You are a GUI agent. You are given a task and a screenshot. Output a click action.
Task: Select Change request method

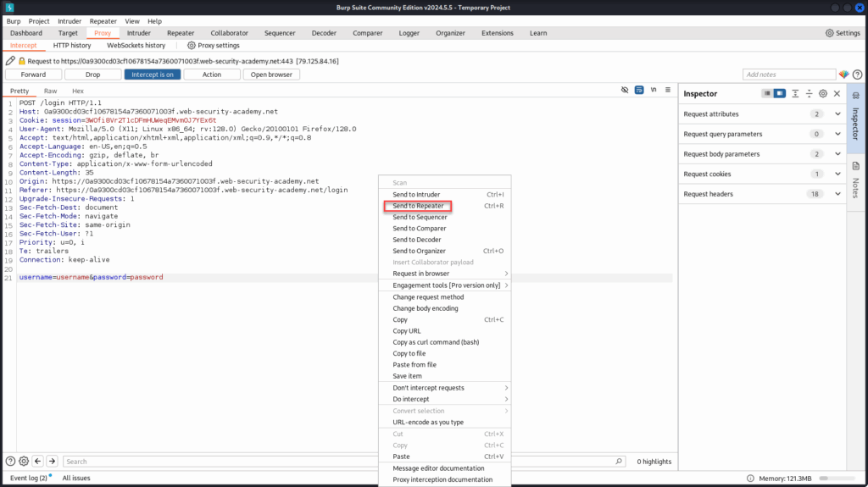click(444, 296)
